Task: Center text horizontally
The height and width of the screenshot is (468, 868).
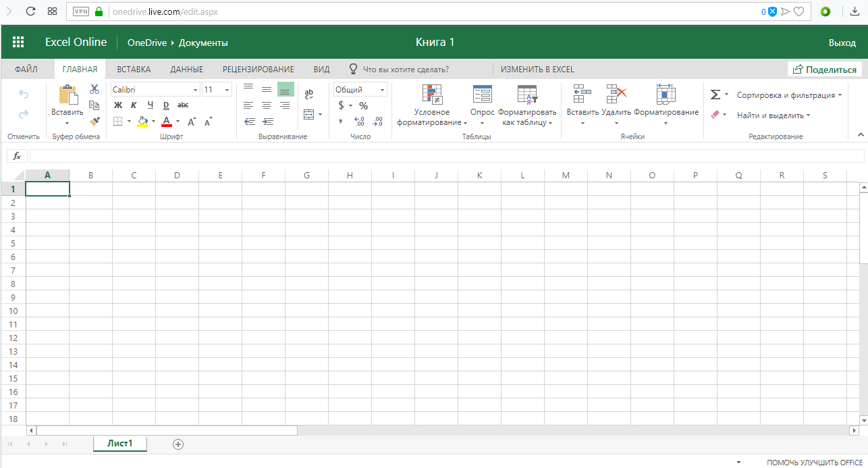Action: point(267,105)
